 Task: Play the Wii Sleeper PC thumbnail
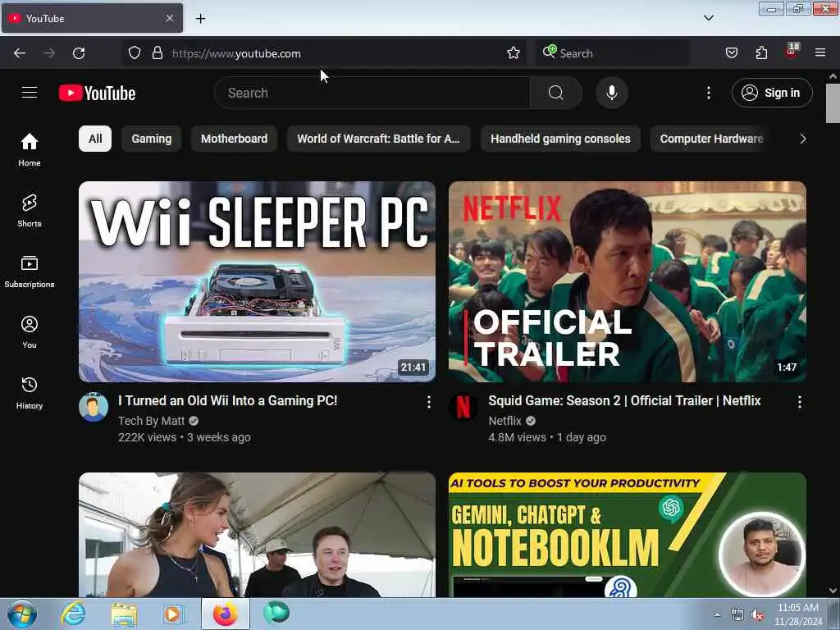(257, 282)
